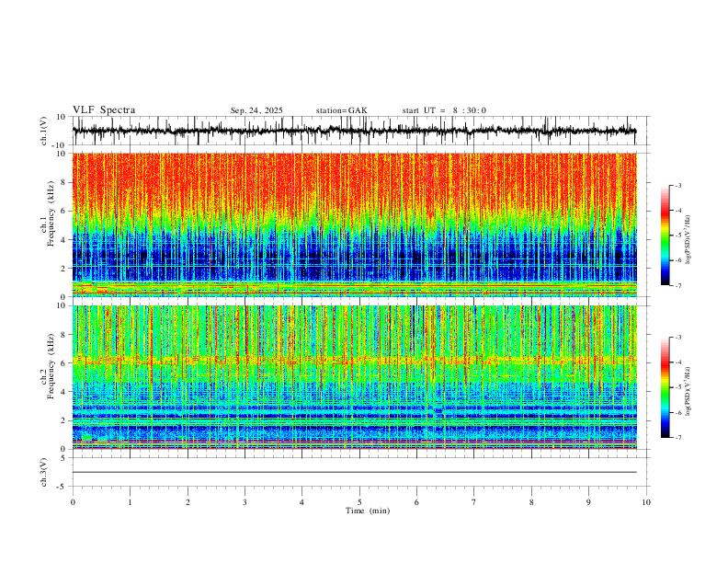Click the date 'Sep. 24, 2025'
The width and height of the screenshot is (728, 563).
pyautogui.click(x=256, y=110)
